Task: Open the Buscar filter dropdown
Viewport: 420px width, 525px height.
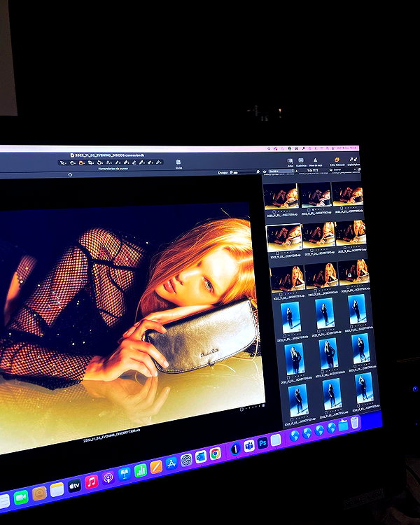Action: (x=345, y=170)
